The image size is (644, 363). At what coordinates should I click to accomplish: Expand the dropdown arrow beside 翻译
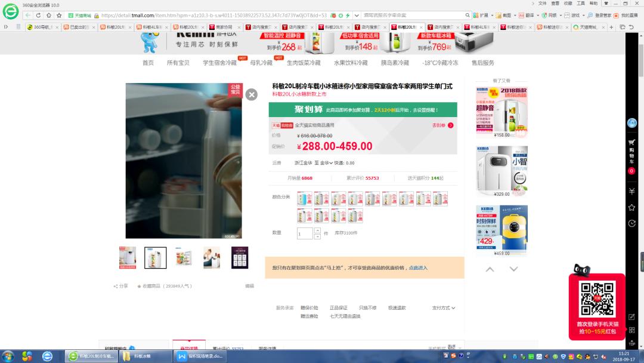537,16
